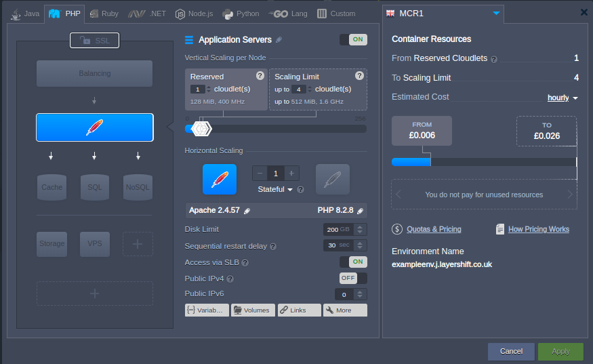Image resolution: width=593 pixels, height=364 pixels.
Task: Add an SQL database node
Action: point(95,187)
